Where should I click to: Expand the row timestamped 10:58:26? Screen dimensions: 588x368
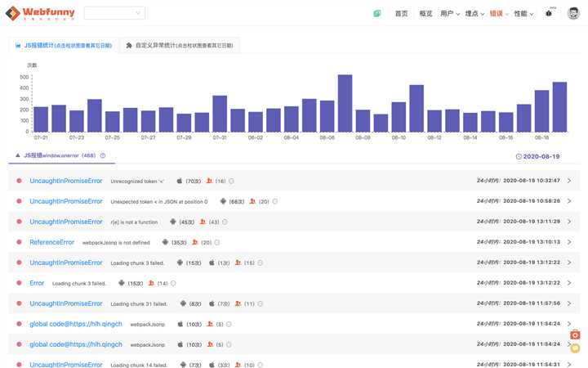pos(569,201)
